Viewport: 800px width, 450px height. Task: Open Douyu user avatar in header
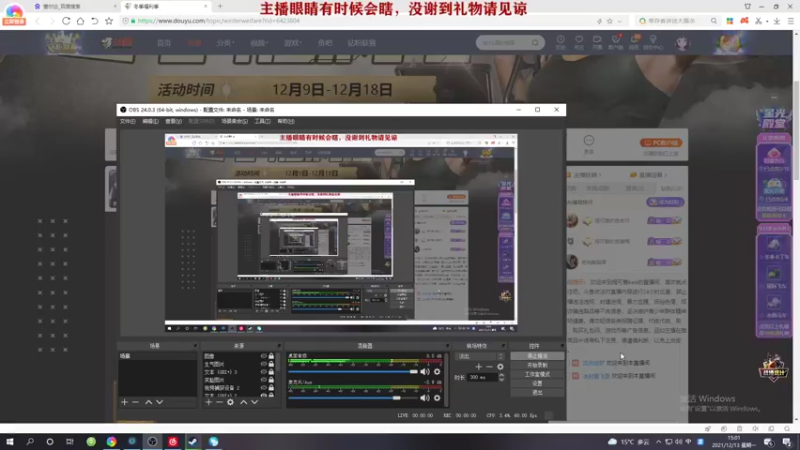point(682,43)
